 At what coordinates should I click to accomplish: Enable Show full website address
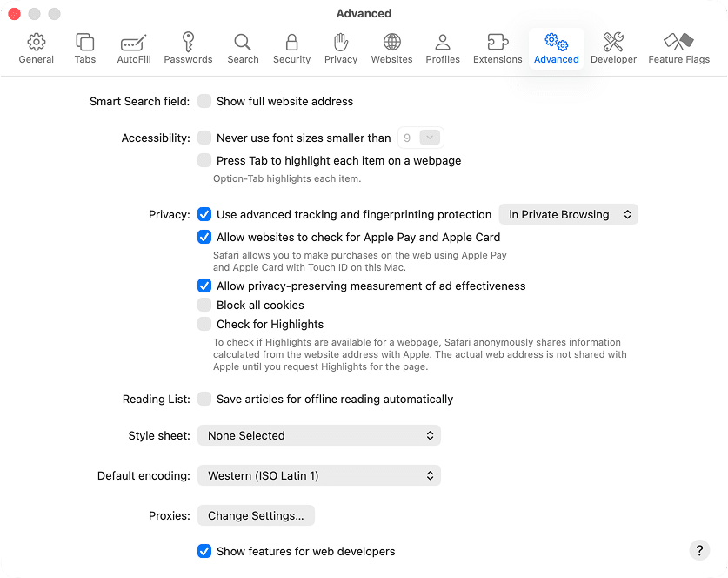204,101
